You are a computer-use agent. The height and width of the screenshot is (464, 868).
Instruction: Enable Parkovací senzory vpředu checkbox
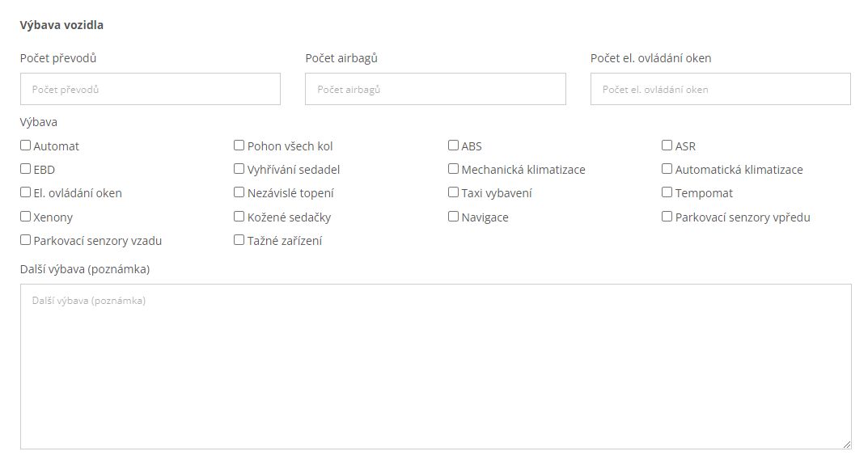pyautogui.click(x=667, y=217)
